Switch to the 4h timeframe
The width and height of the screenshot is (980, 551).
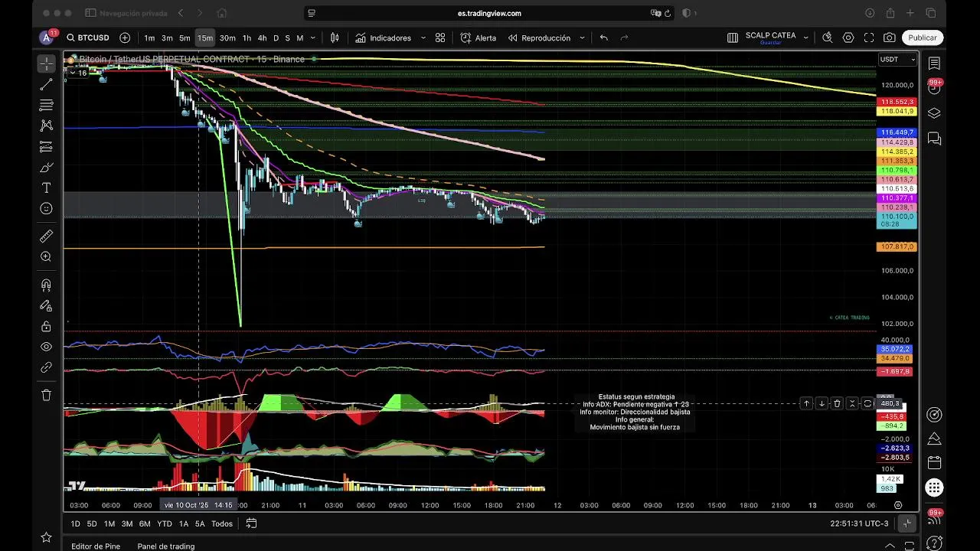click(x=262, y=37)
